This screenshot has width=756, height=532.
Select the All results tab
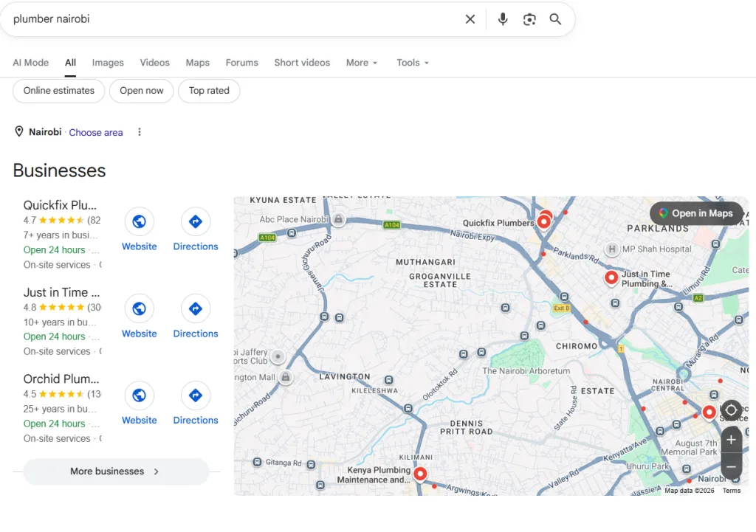pos(70,63)
